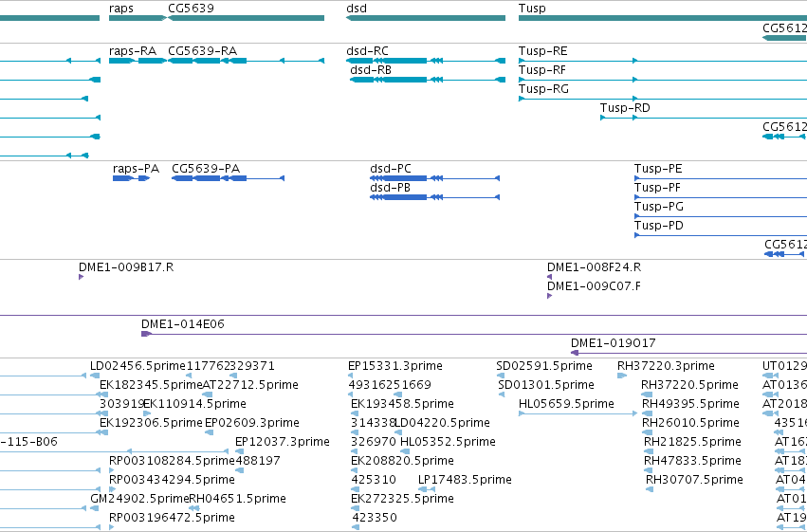Screen dimensions: 807x532
Task: Click the AT22712.5prime EST label
Action: coord(250,385)
